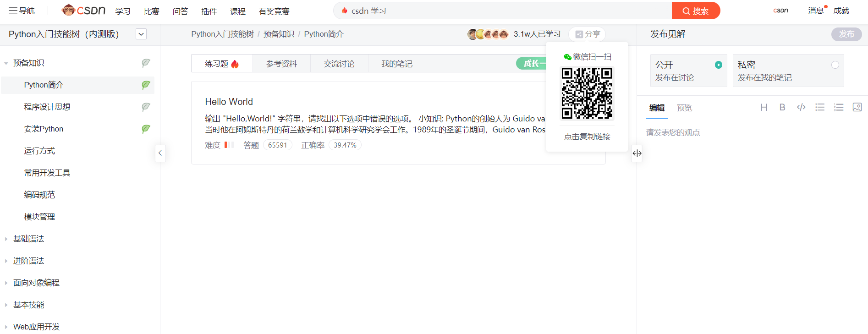Toggle bold with the B icon
The image size is (868, 334).
click(782, 107)
